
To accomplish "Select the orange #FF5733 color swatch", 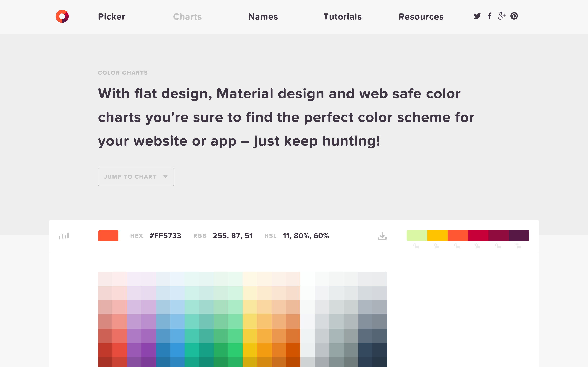I will [108, 236].
